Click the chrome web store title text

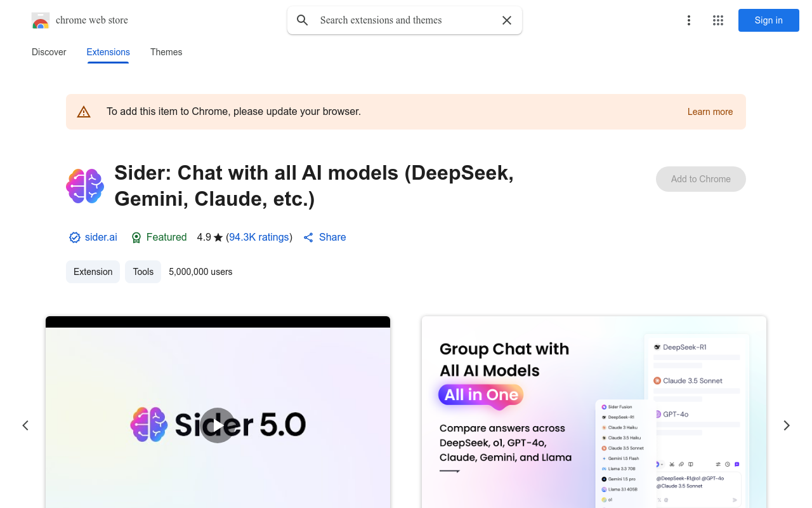[x=92, y=20]
